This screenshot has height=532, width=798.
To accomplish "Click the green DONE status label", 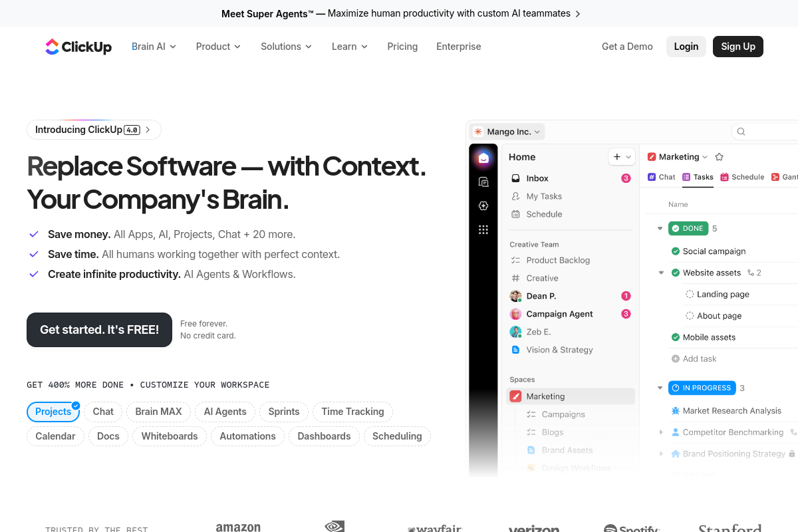I will (688, 229).
